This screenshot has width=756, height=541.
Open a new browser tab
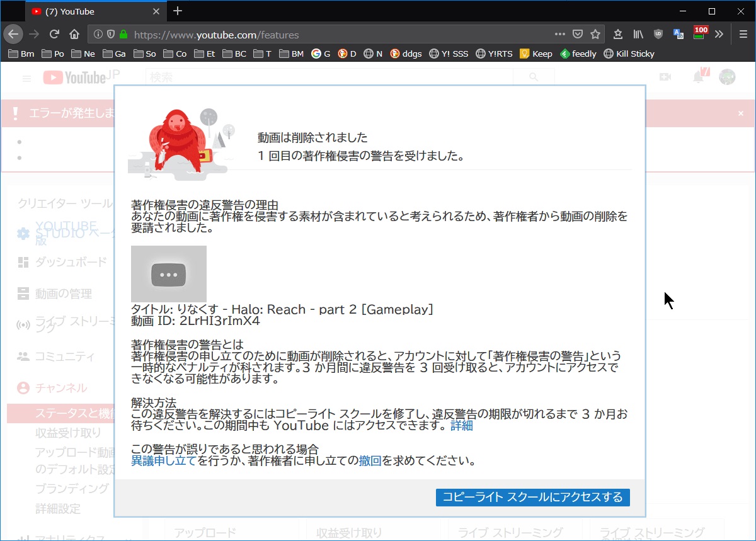pos(178,11)
